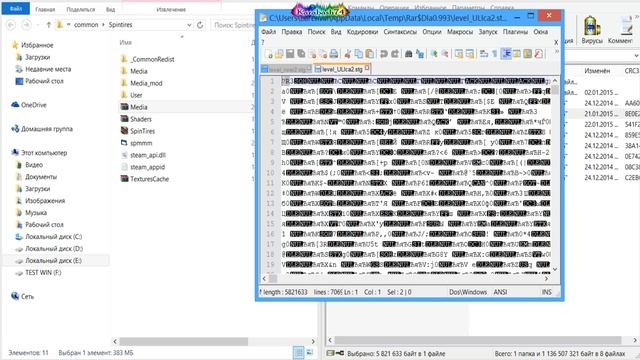
Task: Click the Explorer search field Поиск Spintires
Action: 233,25
